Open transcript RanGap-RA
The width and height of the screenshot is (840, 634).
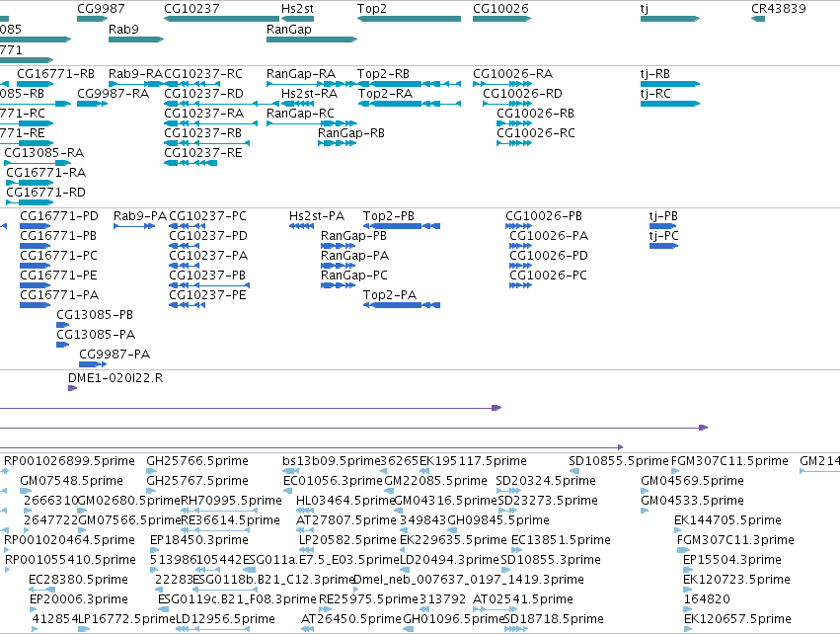tap(301, 74)
